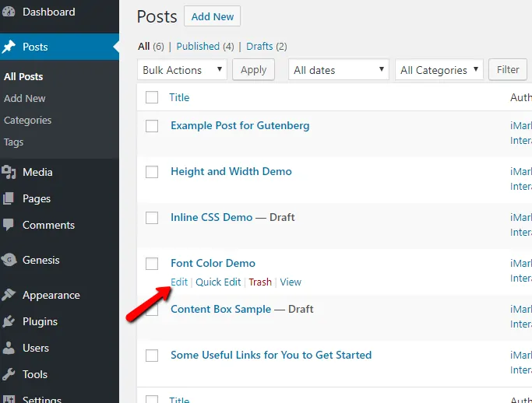Tick the select-all checkbox beside Title header
532x403 pixels.
pyautogui.click(x=152, y=97)
